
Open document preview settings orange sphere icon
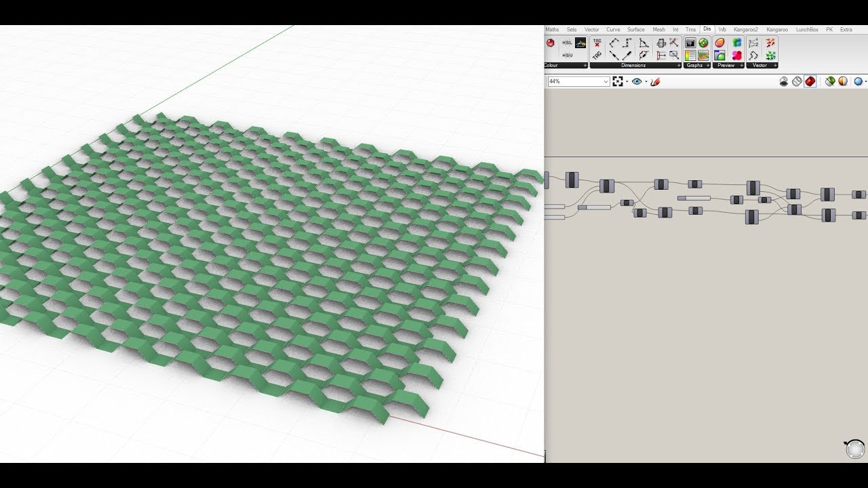(843, 81)
